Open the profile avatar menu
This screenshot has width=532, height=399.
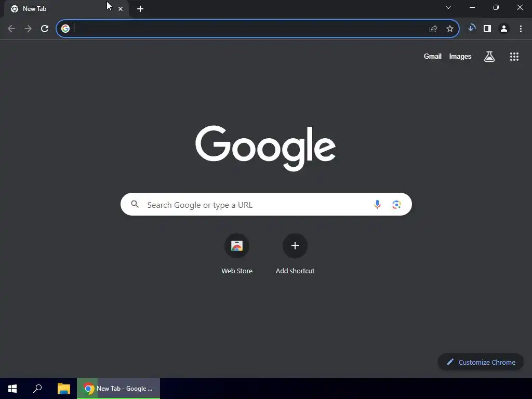pyautogui.click(x=504, y=29)
